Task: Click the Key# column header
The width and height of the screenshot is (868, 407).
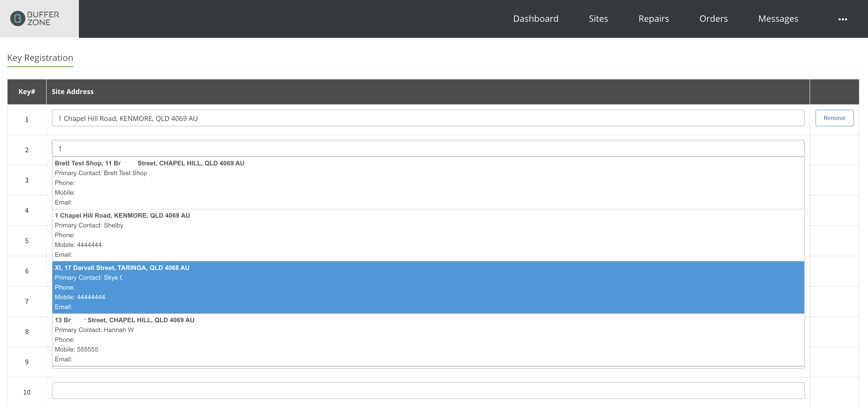Action: click(27, 92)
